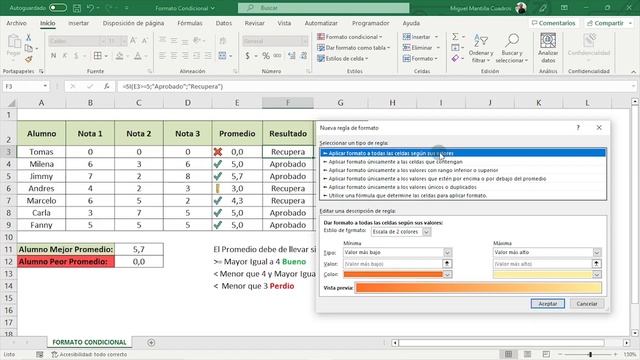Screen dimensions: 640x360
Task: Click the Format Painter brush icon
Action: 29,59
